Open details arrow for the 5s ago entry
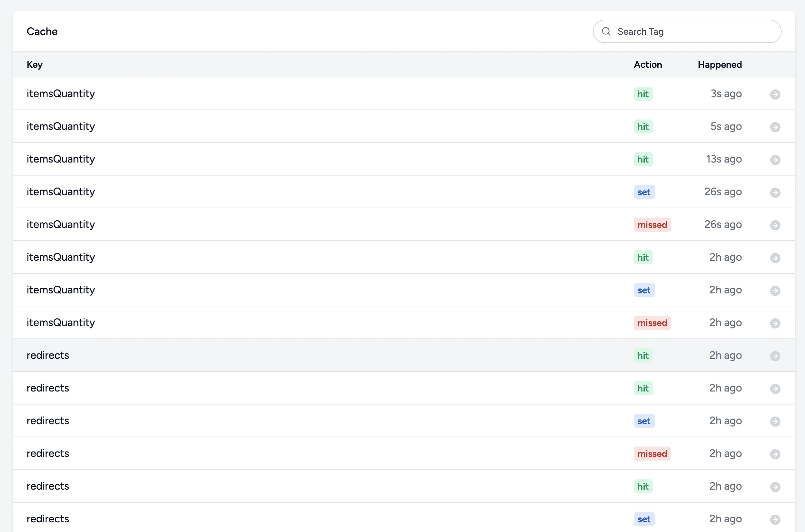This screenshot has width=805, height=532. (775, 127)
